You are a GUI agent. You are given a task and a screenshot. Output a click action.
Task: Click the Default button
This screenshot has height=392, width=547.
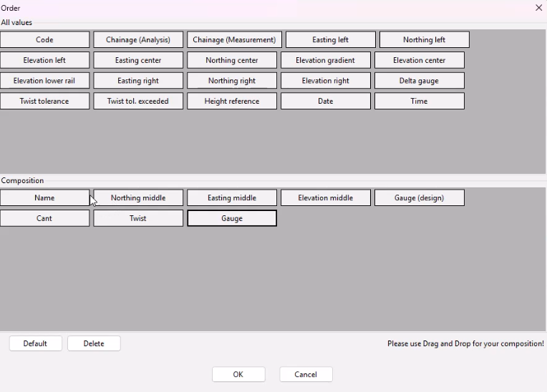tap(35, 343)
